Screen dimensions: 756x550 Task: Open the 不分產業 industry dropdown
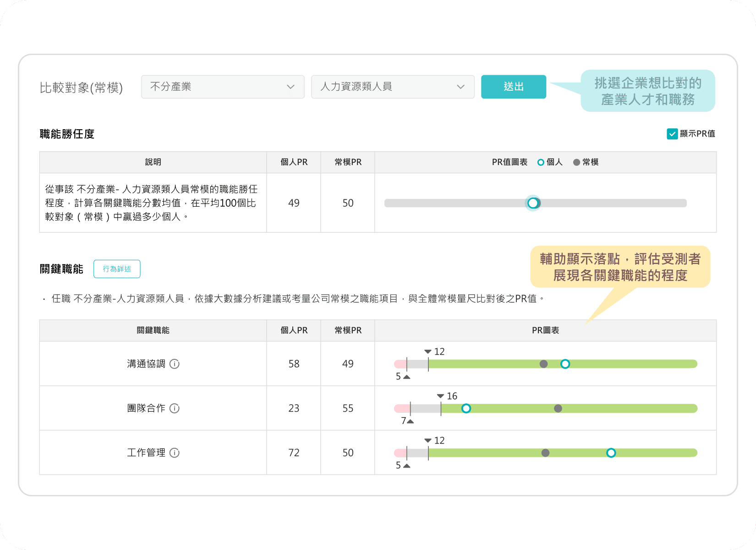(222, 87)
